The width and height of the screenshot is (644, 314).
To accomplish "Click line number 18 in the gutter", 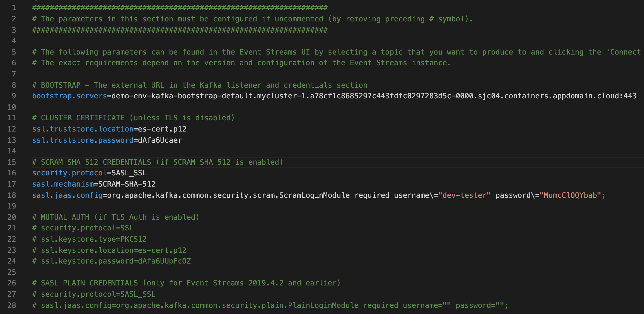I will click(x=12, y=195).
